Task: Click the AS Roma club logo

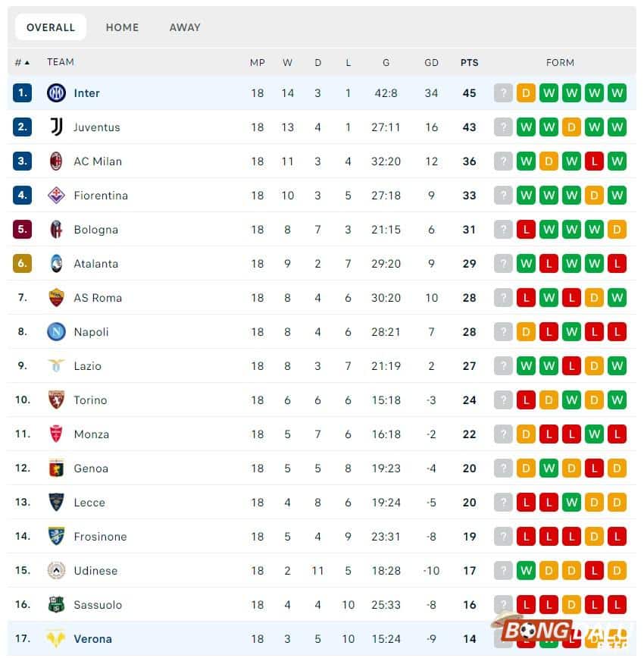Action: (x=55, y=297)
